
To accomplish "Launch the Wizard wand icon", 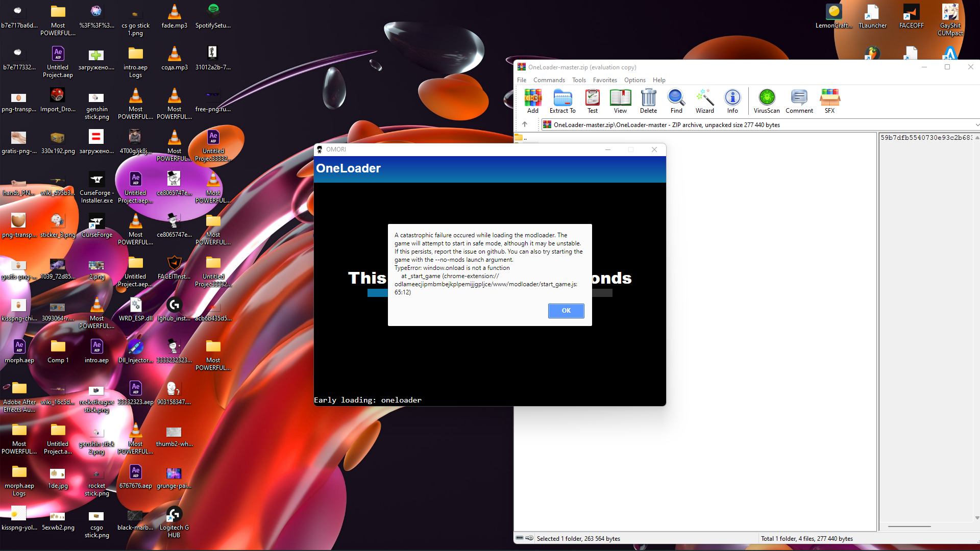I will tap(704, 101).
